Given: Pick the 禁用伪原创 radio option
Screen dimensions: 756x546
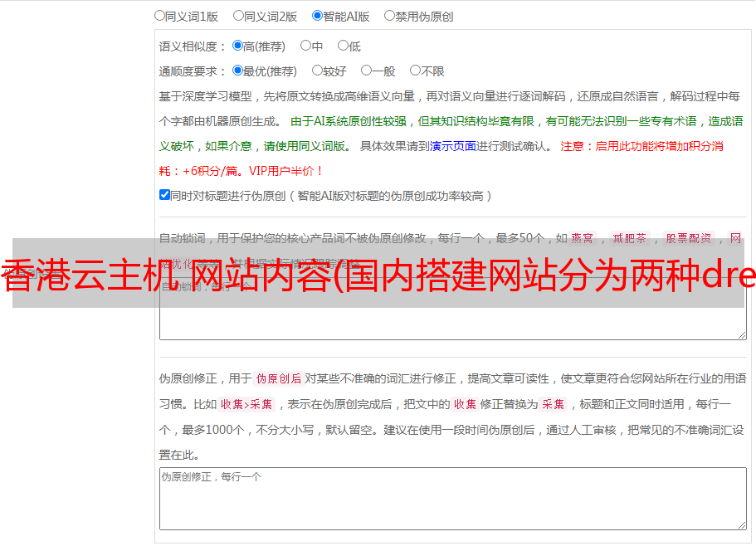Looking at the screenshot, I should tap(389, 16).
